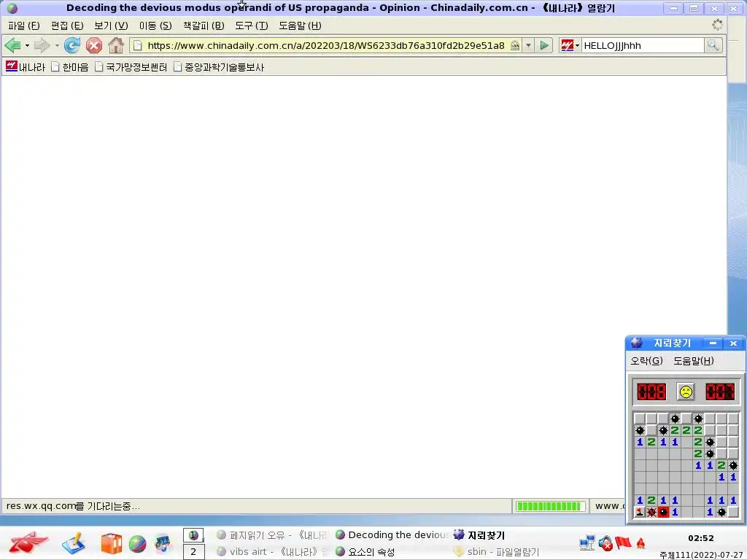Viewport: 747px width, 560px height.
Task: Click the forward navigation arrow
Action: 42,46
